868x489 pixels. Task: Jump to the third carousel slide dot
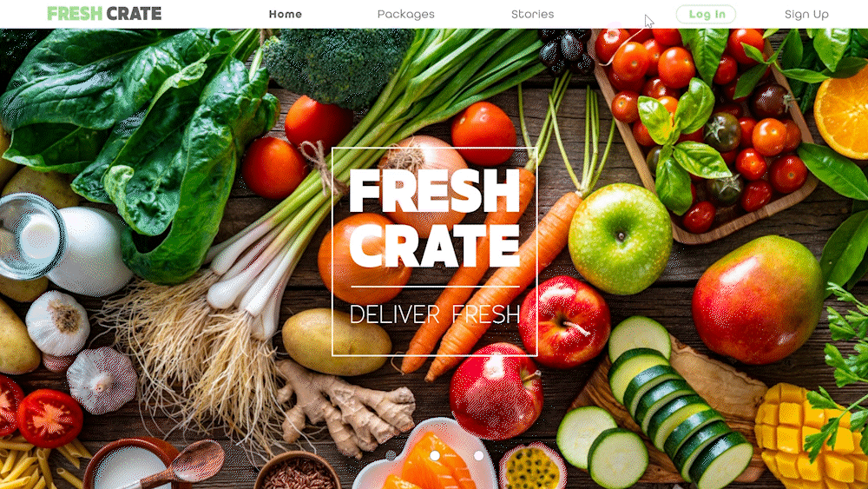[479, 455]
